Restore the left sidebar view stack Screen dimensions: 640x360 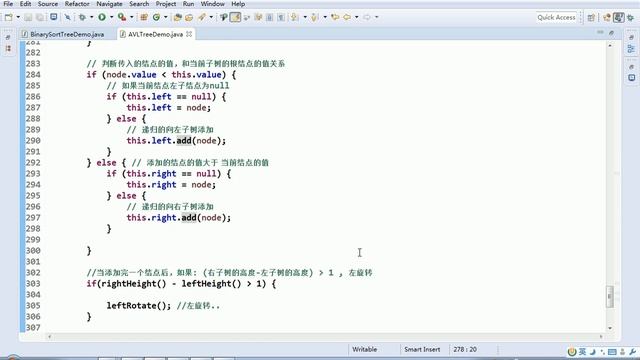[x=8, y=37]
